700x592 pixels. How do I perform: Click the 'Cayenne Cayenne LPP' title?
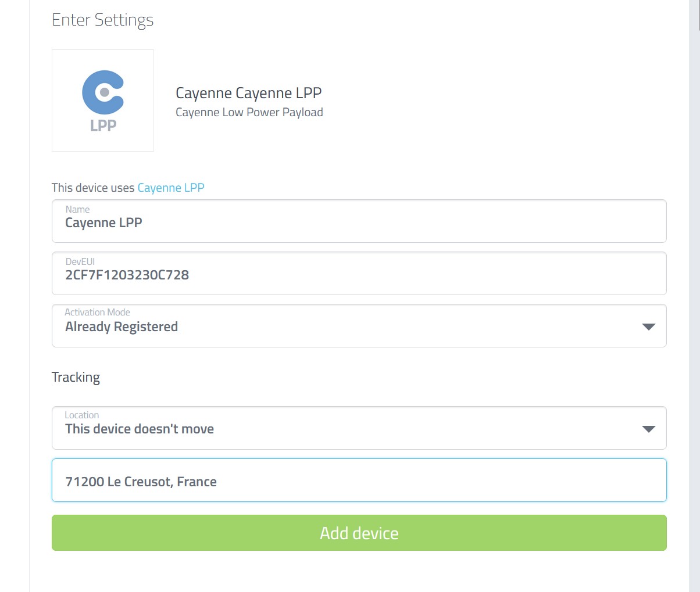(x=249, y=93)
